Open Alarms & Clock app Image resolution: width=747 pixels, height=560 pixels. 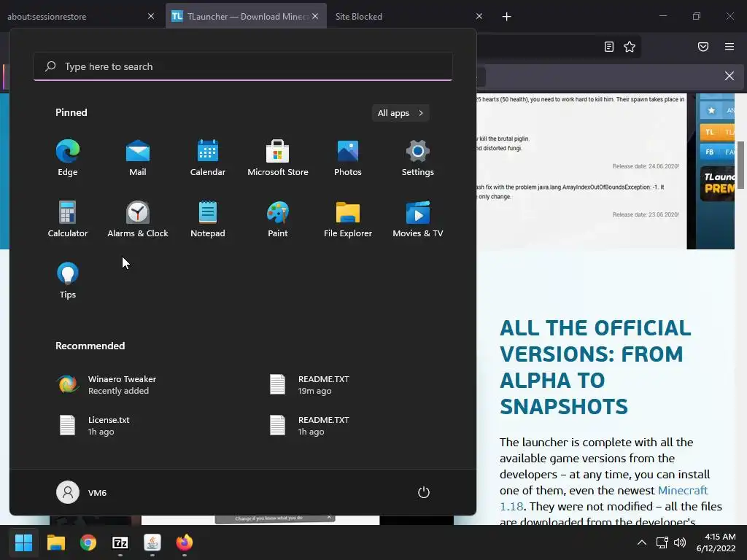point(138,219)
